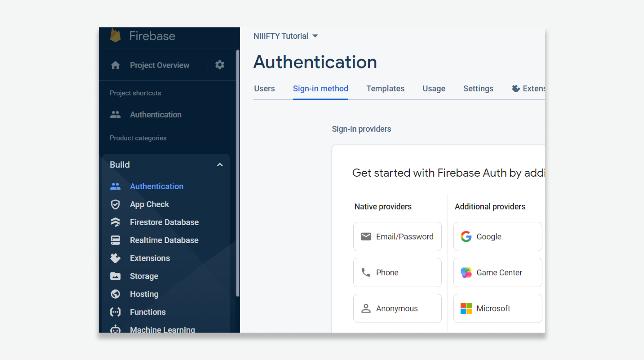The image size is (644, 360).
Task: Open Authentication in Build menu
Action: click(157, 186)
